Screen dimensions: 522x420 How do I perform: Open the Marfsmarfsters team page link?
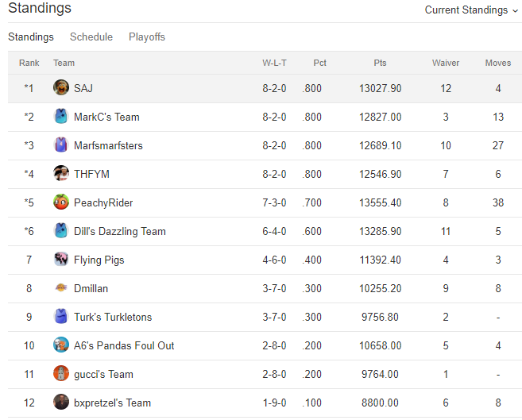tap(108, 145)
